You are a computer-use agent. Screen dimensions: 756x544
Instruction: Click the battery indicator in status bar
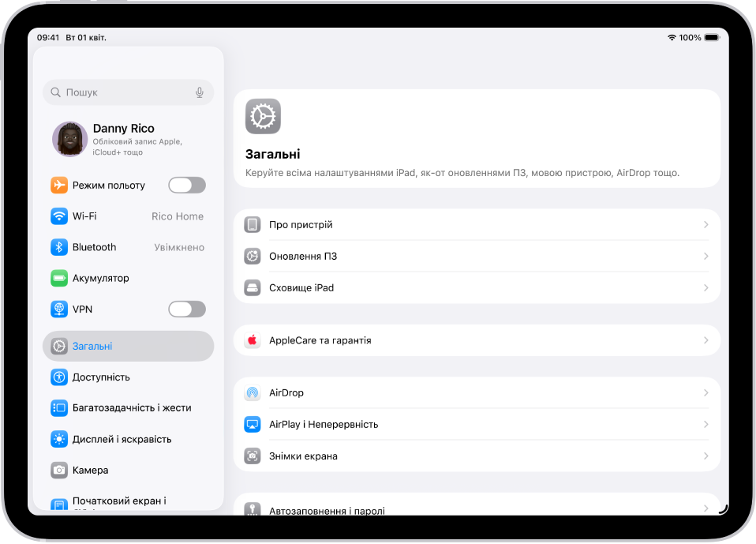[712, 38]
